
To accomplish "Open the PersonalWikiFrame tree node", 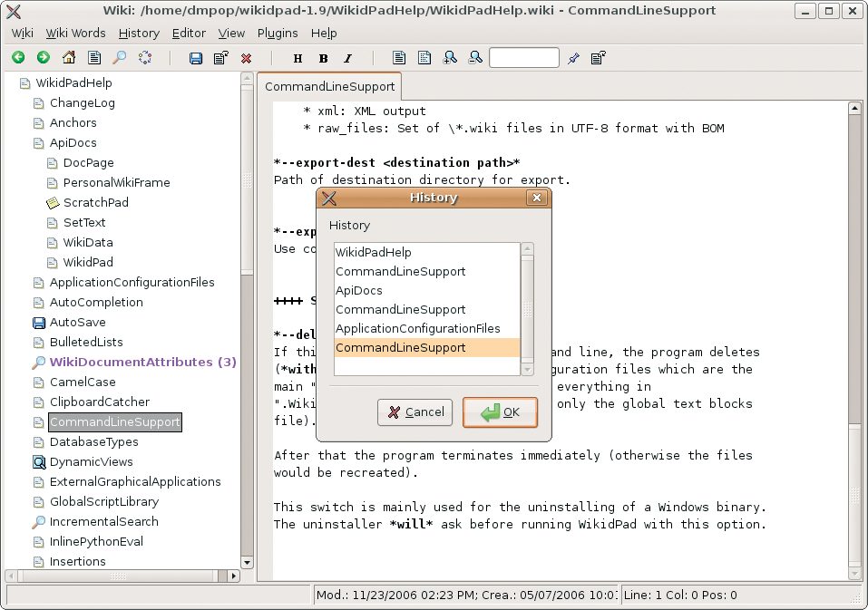I will click(x=117, y=183).
